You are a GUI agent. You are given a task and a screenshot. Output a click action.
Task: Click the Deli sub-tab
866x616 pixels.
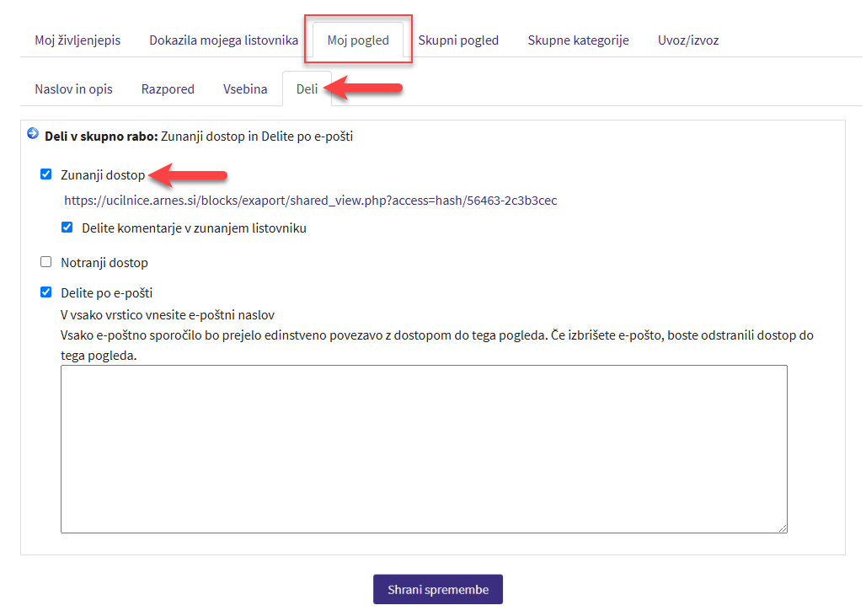pos(307,88)
